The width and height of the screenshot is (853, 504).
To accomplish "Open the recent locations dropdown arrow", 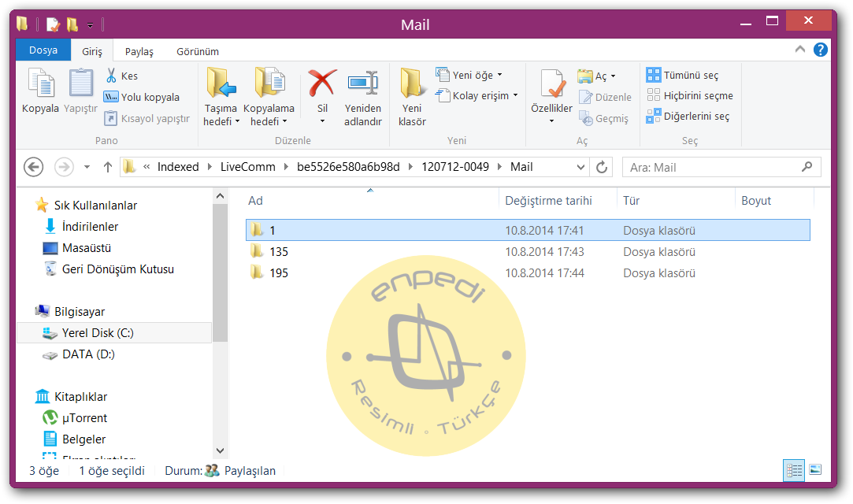I will (87, 167).
